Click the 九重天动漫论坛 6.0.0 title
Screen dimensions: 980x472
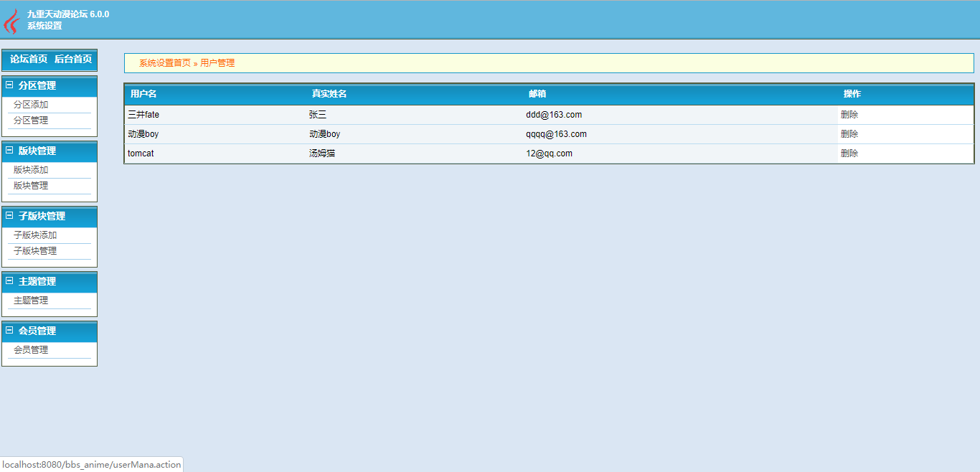pyautogui.click(x=68, y=14)
